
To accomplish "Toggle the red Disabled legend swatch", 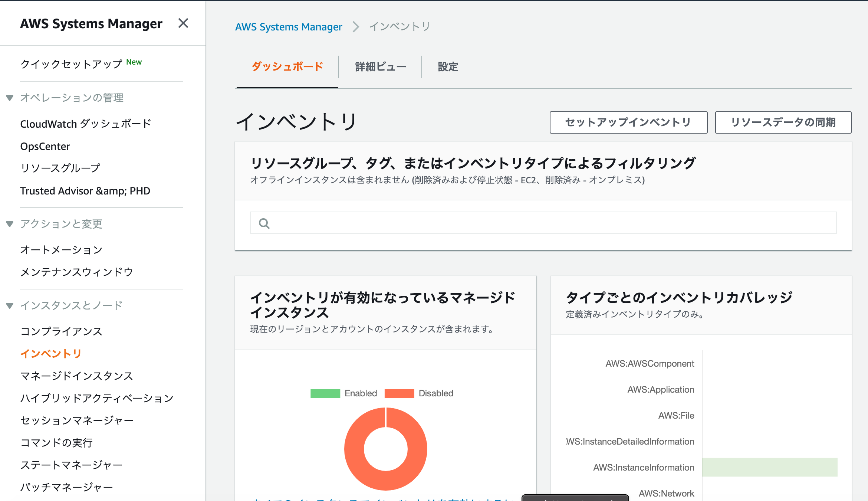I will pyautogui.click(x=400, y=393).
